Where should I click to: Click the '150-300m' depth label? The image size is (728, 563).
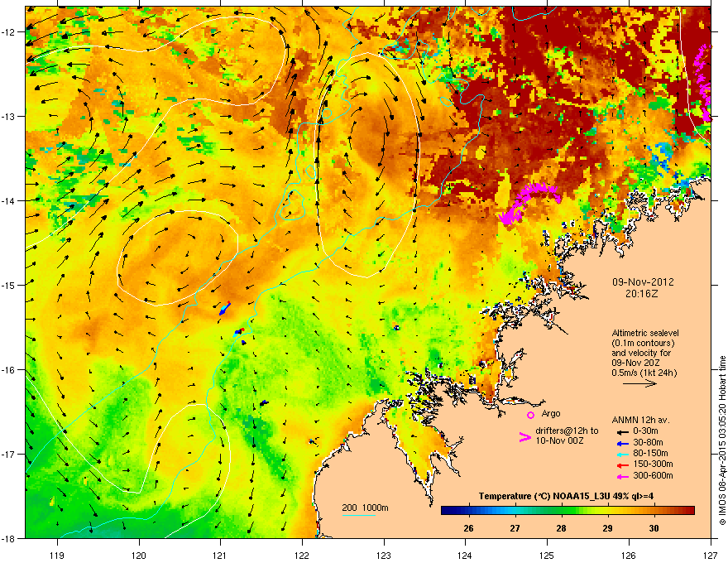pos(653,464)
